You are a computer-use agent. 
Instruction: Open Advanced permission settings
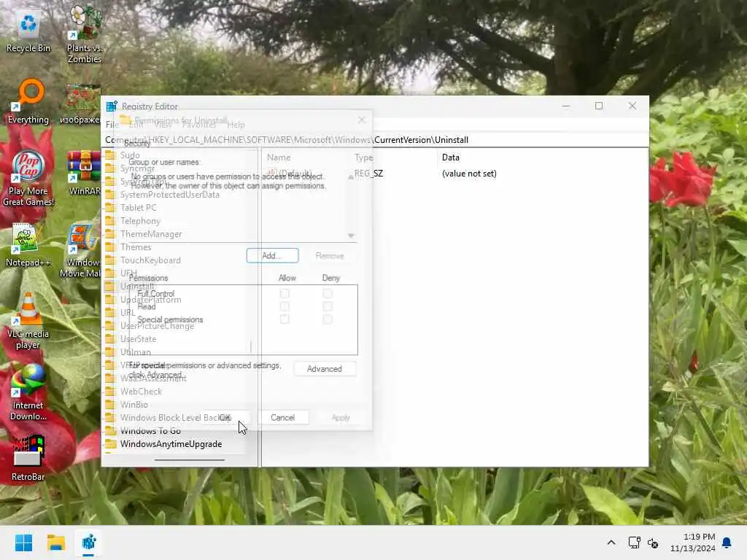click(x=325, y=369)
